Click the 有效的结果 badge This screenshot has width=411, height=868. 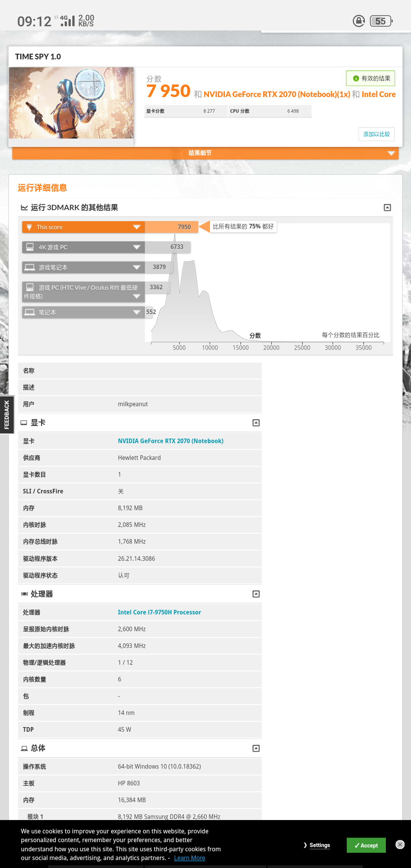point(371,78)
